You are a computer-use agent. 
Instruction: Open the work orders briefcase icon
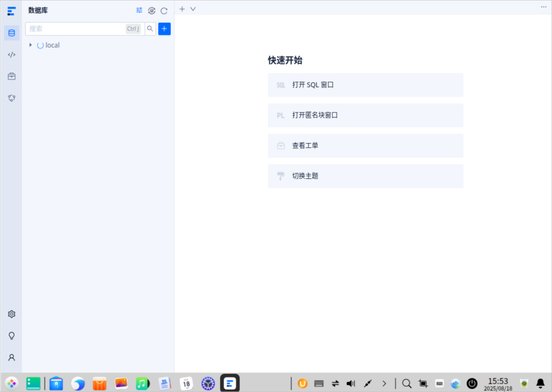coord(11,76)
